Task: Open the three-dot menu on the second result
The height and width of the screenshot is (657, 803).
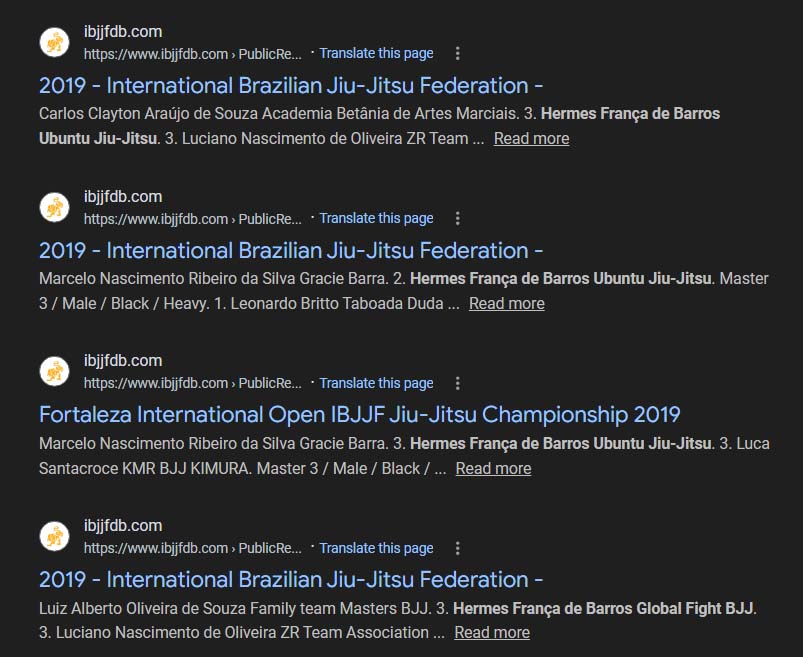Action: click(x=458, y=219)
